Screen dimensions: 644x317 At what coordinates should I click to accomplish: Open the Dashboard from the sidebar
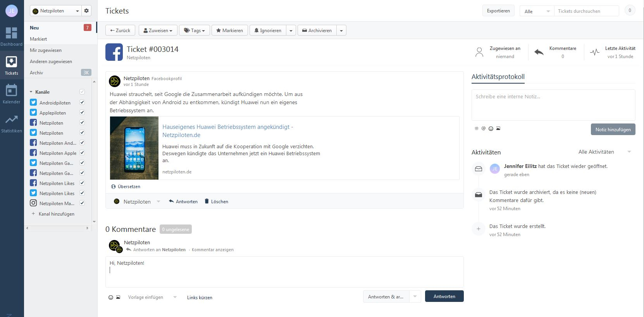click(11, 36)
